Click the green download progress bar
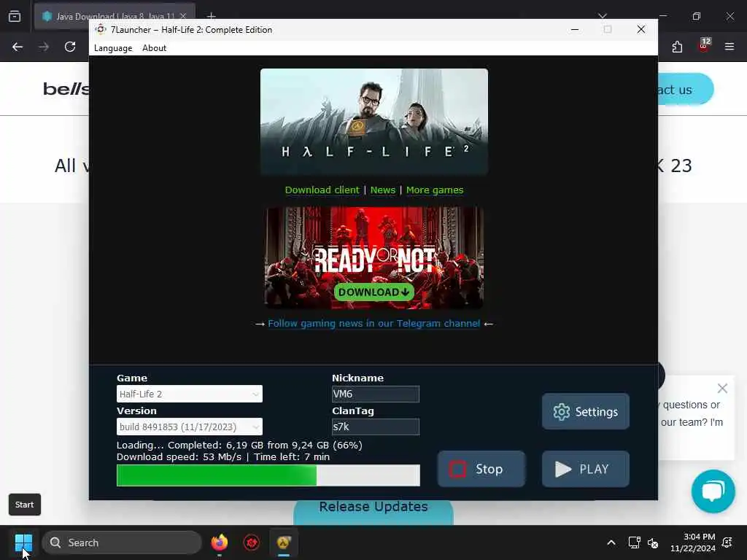 (x=268, y=475)
